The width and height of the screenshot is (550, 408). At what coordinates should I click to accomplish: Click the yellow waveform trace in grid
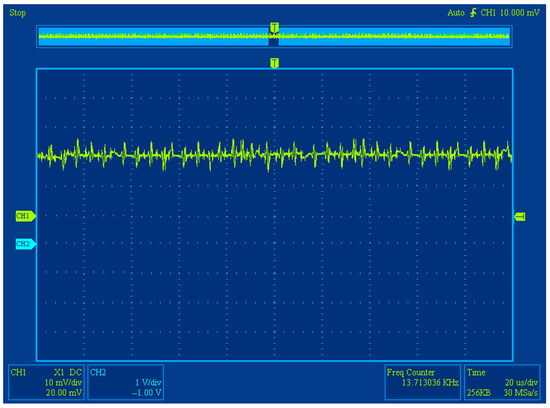click(x=274, y=154)
